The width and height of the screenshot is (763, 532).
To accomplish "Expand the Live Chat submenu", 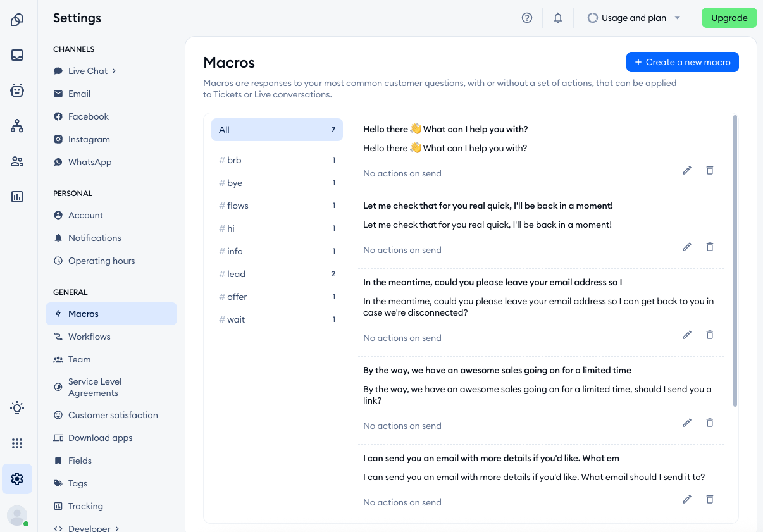I will (92, 71).
